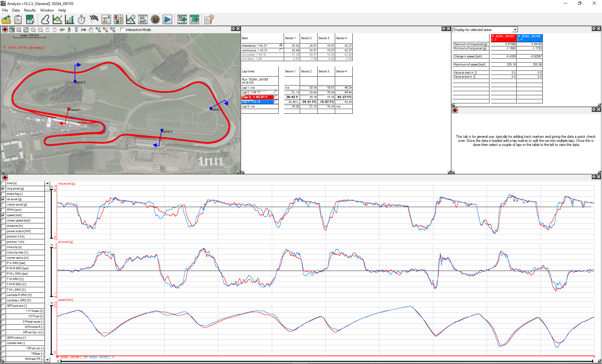The image size is (602, 364).
Task: Open the data file folder icon
Action: (x=6, y=20)
